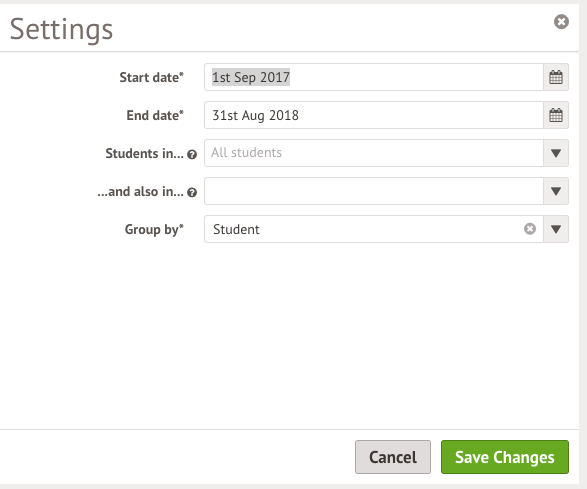Click the Save Changes button
This screenshot has height=489, width=587.
505,457
